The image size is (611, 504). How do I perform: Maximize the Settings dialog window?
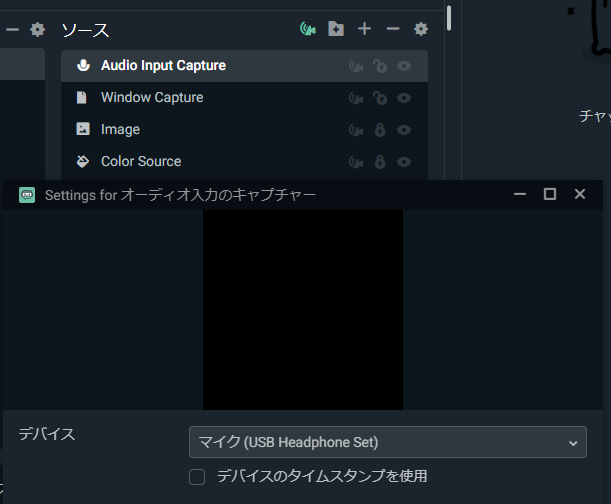(549, 194)
